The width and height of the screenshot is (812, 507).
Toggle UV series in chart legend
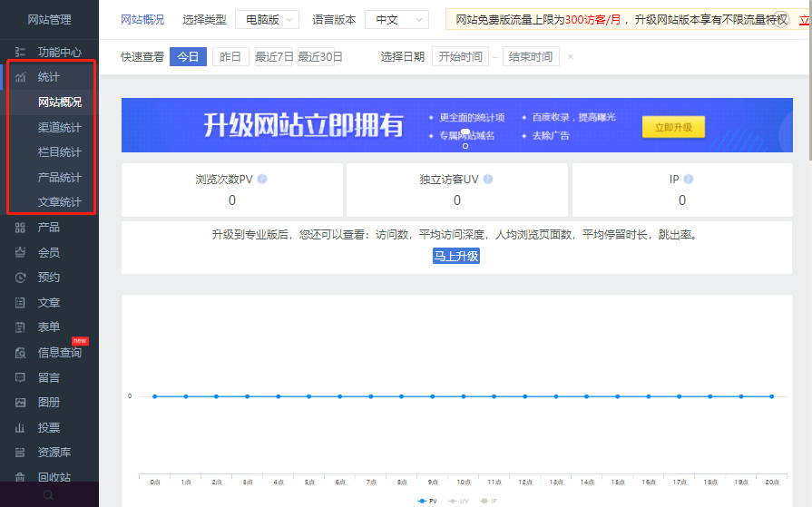coord(459,502)
